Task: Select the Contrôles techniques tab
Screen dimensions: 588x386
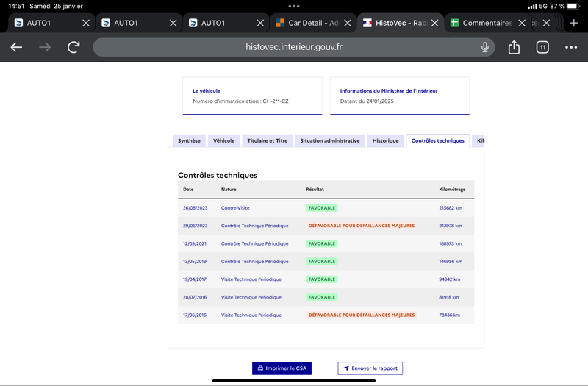Action: point(438,140)
